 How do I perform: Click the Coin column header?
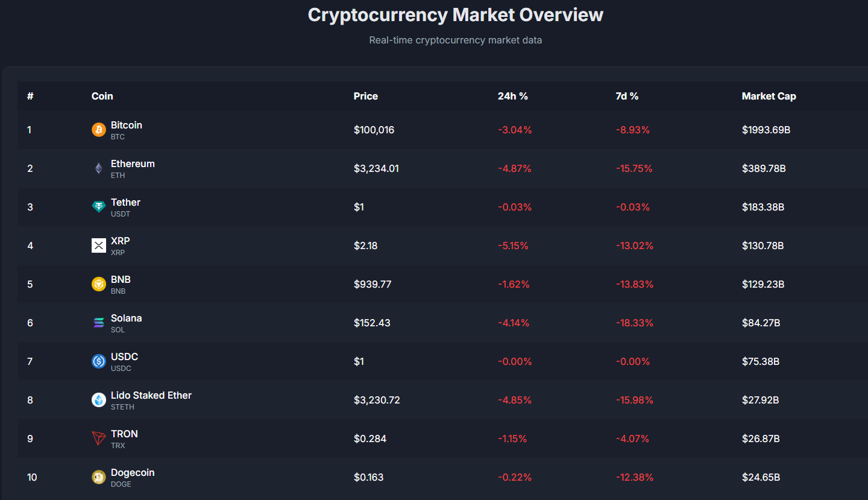[102, 96]
